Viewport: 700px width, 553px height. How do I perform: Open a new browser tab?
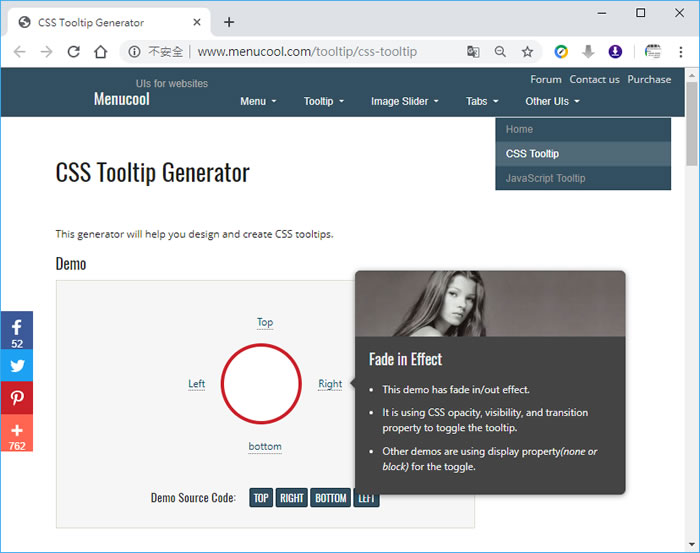[x=229, y=22]
